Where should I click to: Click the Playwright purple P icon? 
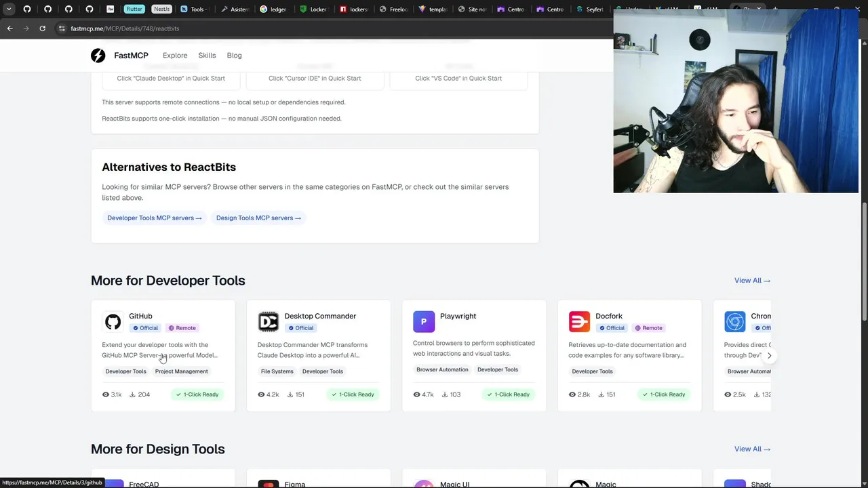tap(424, 321)
